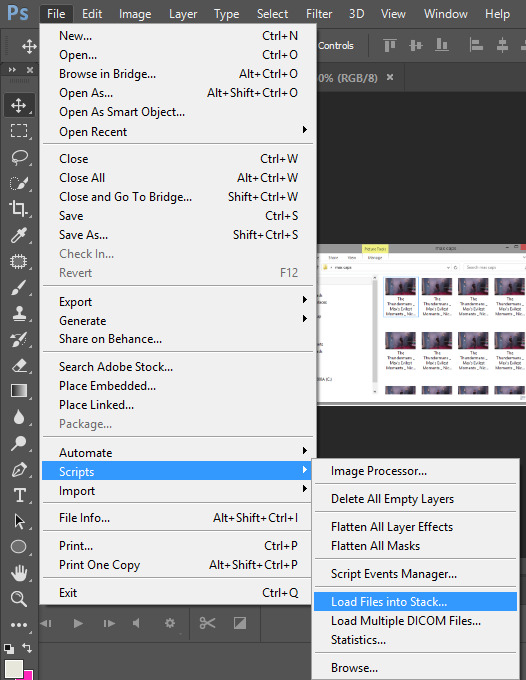The image size is (526, 680).
Task: Go to previous frame in timeline
Action: 46,623
